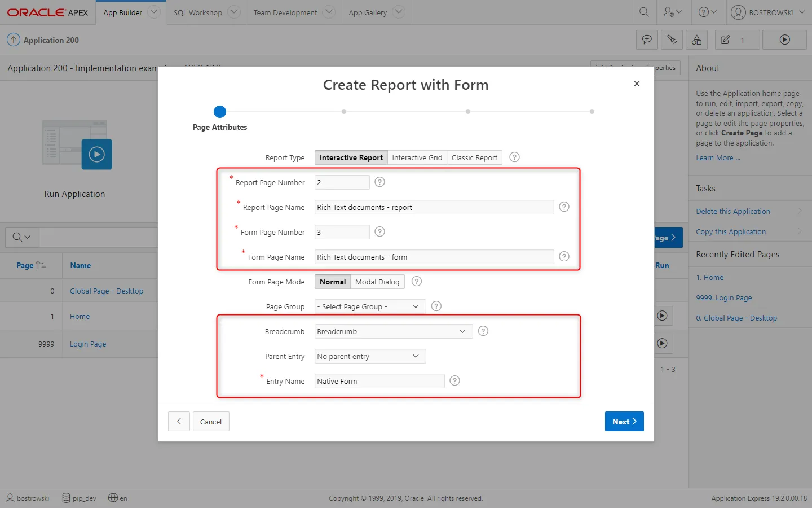Click the back arrow button in wizard

click(x=179, y=422)
